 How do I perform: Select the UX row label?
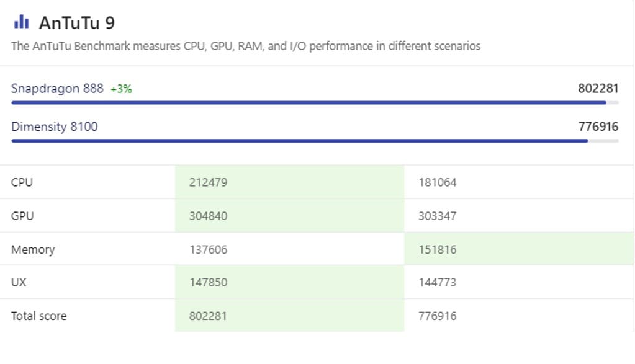(x=19, y=282)
